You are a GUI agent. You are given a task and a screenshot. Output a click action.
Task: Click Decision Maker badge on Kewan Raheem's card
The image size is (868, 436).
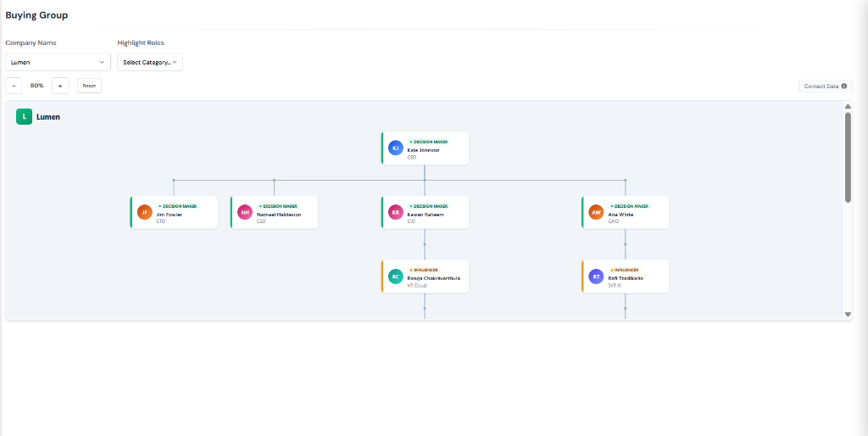(428, 206)
